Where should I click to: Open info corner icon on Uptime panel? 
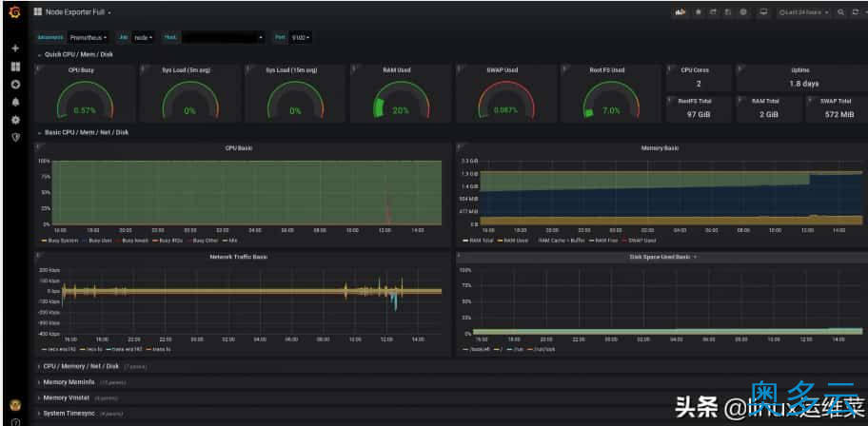(740, 68)
